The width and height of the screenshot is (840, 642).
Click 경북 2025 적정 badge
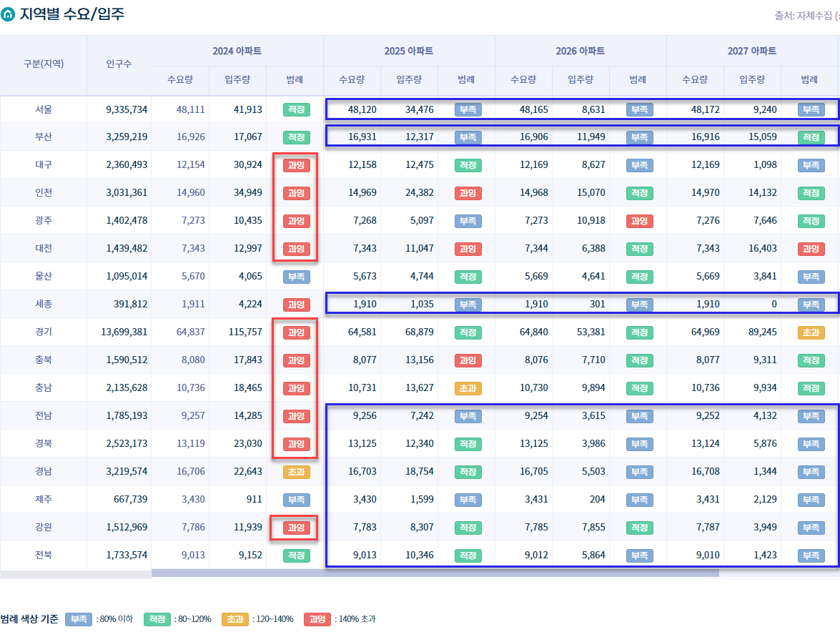coord(468,444)
